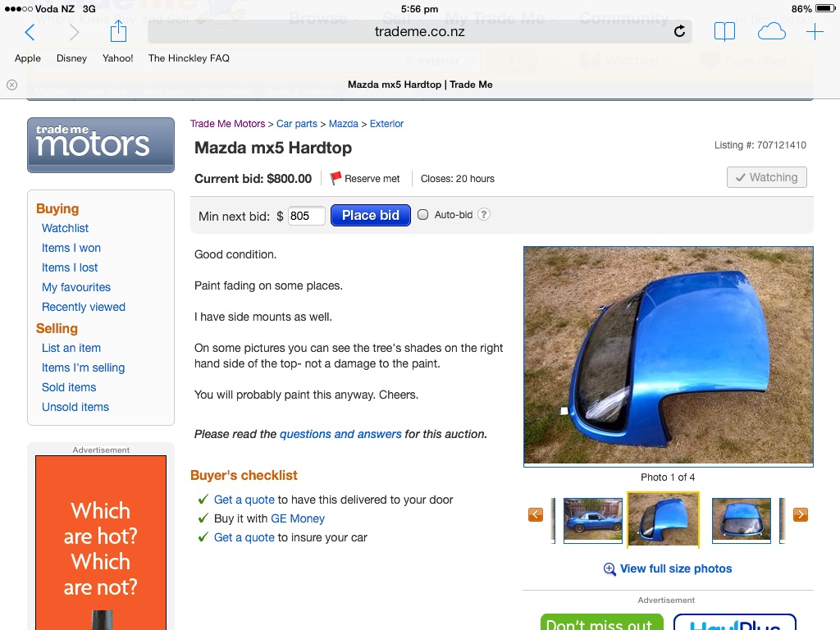Click the minimum next bid amount field
840x630 pixels.
click(307, 216)
